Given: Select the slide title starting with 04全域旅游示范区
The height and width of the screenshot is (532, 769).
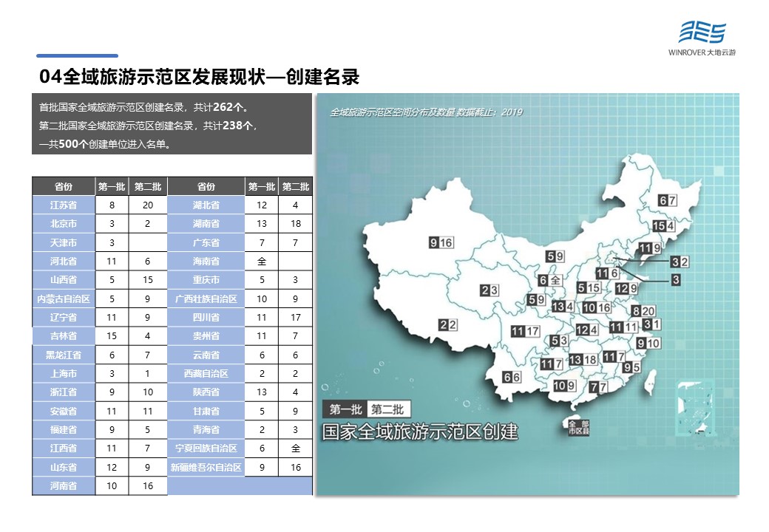Looking at the screenshot, I should (x=200, y=78).
